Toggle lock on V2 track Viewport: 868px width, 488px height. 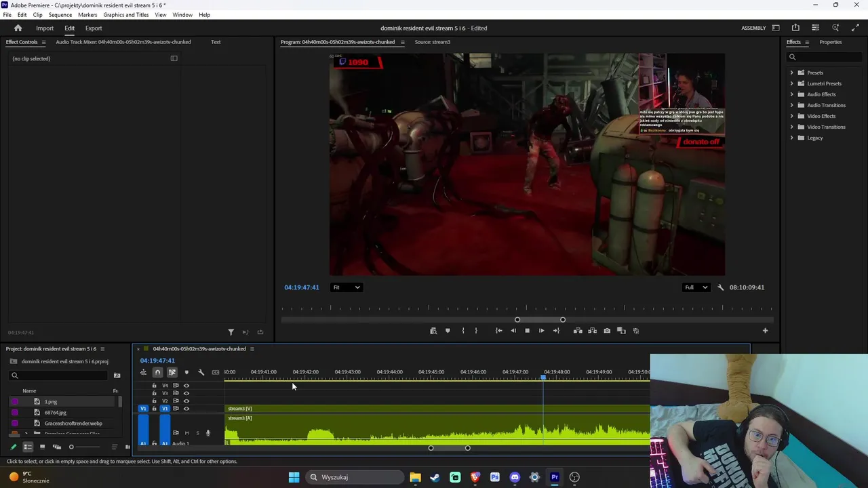(x=154, y=401)
